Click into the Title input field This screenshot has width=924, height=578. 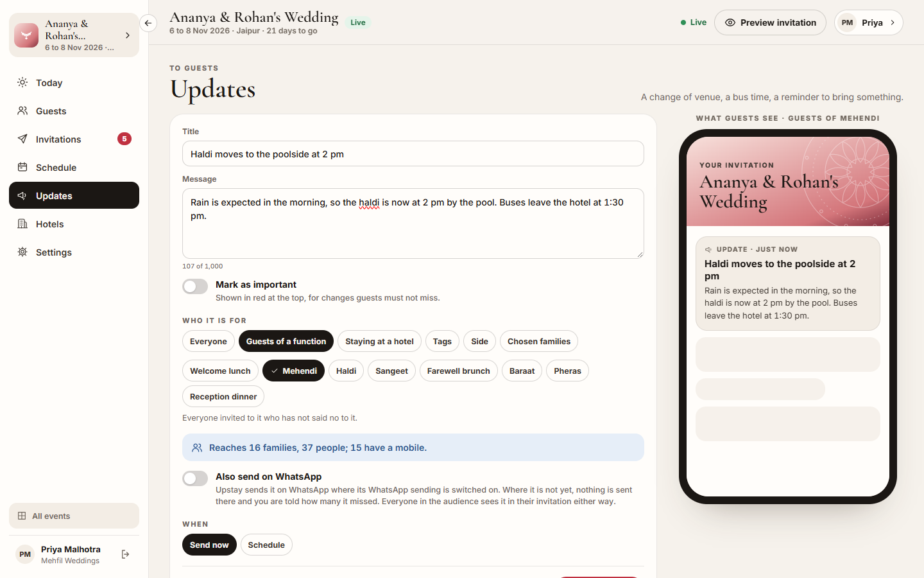[x=413, y=153]
